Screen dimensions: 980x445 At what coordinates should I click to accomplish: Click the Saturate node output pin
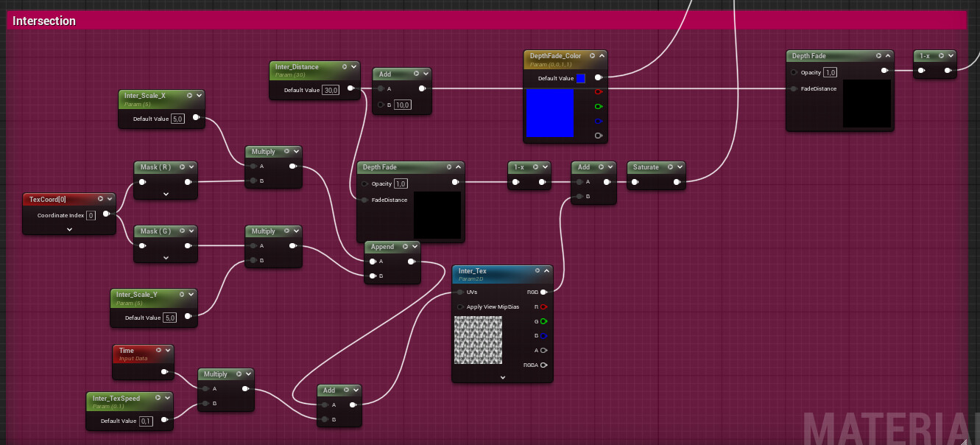pyautogui.click(x=677, y=182)
